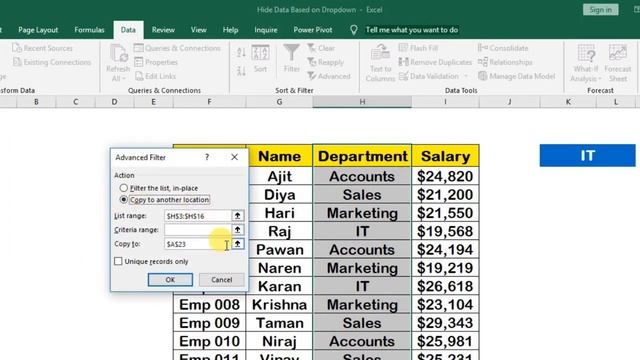Switch to Page Layout tab
The height and width of the screenshot is (360, 640).
38,30
